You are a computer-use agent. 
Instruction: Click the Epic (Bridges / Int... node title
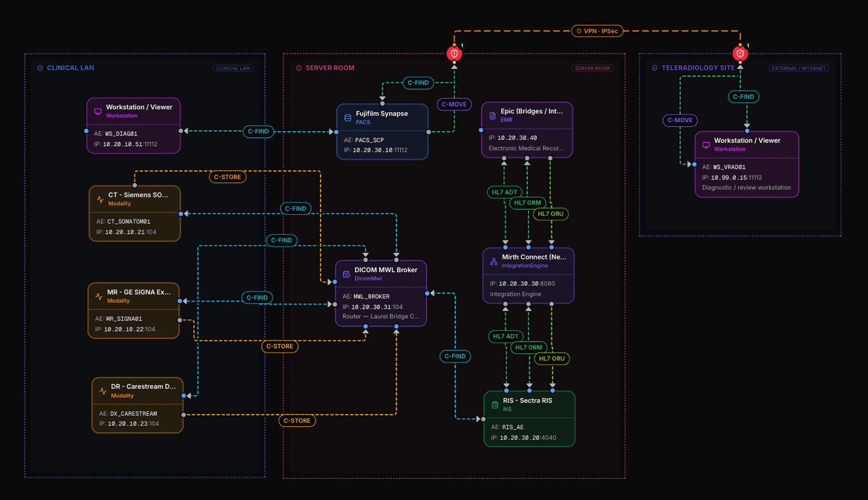pos(531,111)
